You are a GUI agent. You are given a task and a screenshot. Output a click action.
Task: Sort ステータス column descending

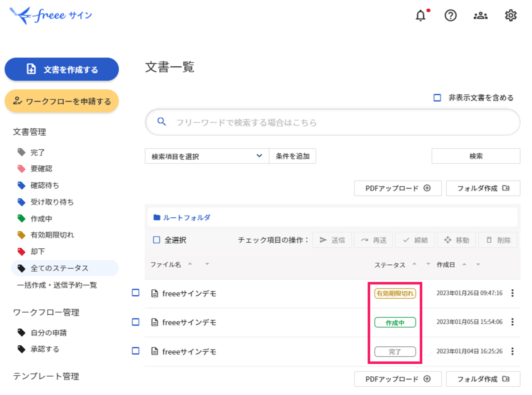[x=428, y=264]
